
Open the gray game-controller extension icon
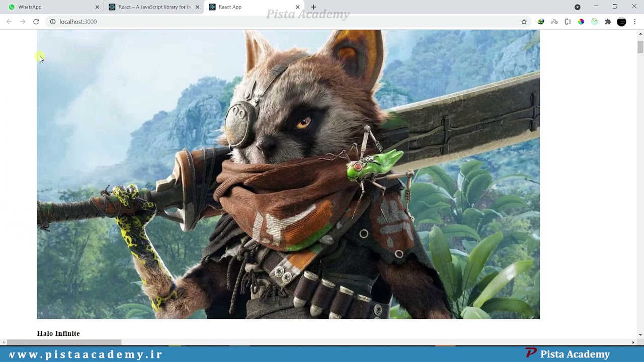(554, 22)
